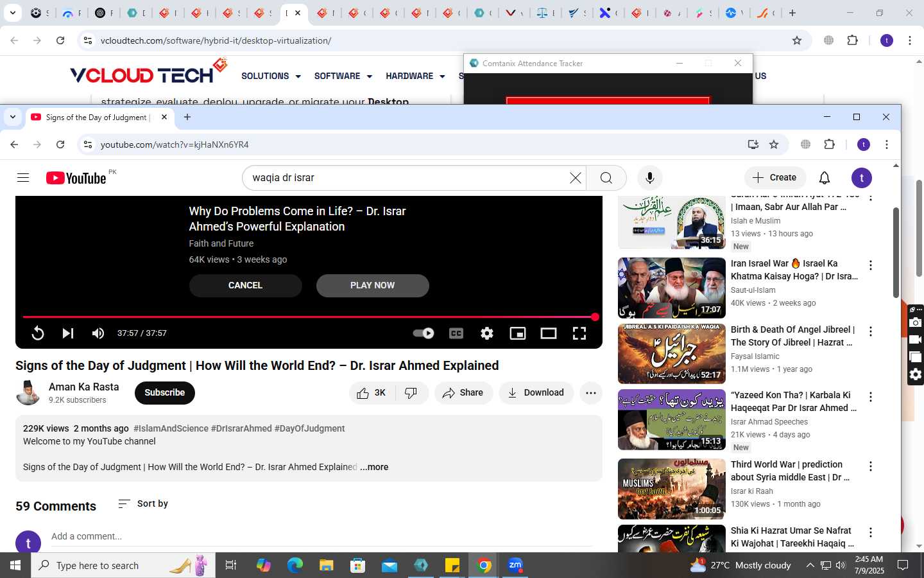The image size is (924, 578).
Task: Open the YouTube hamburger guide menu
Action: coord(23,178)
